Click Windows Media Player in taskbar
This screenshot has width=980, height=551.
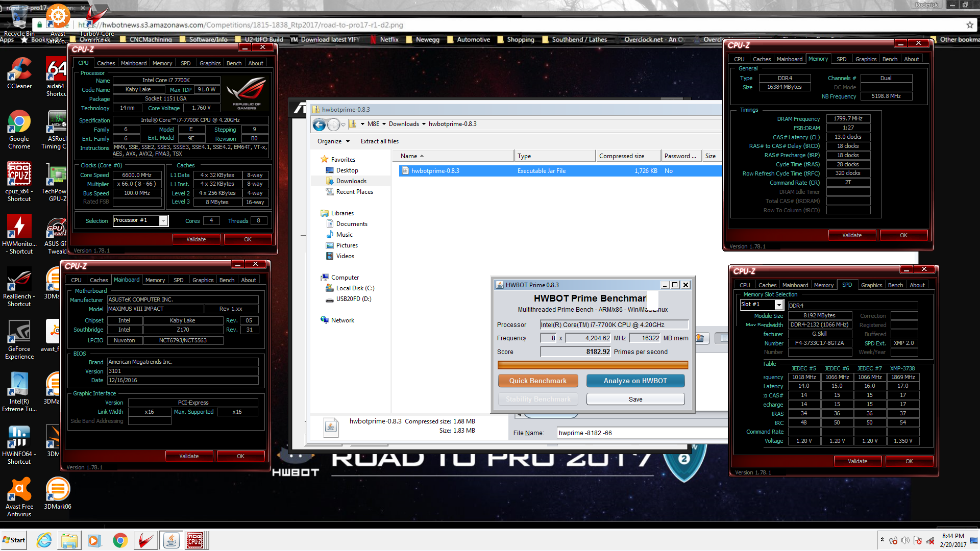tap(94, 540)
